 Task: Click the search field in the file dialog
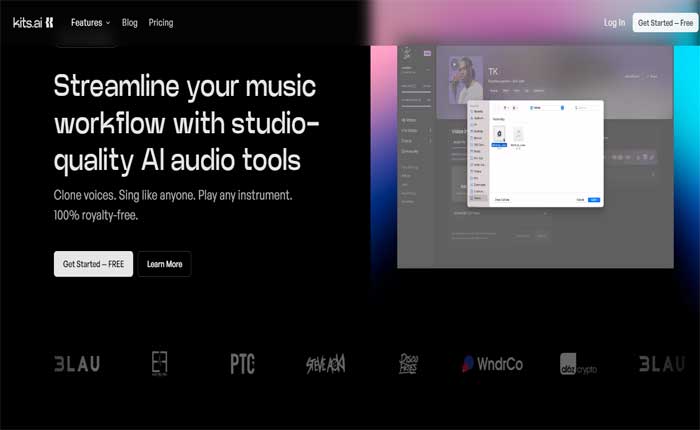coord(585,106)
